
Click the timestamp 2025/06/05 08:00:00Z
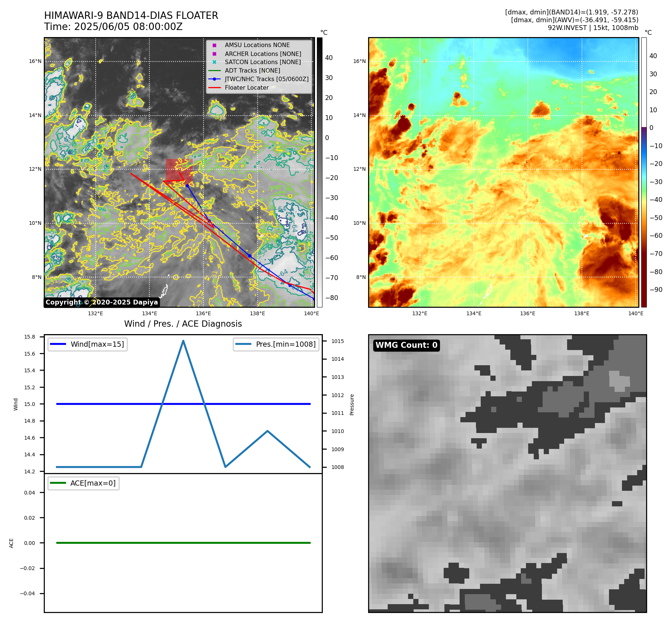pos(128,27)
